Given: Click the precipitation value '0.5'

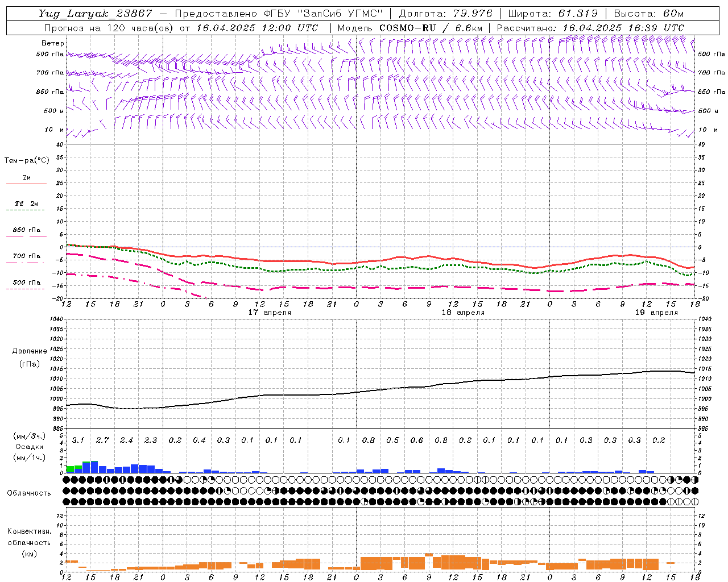Looking at the screenshot, I should click(392, 440).
